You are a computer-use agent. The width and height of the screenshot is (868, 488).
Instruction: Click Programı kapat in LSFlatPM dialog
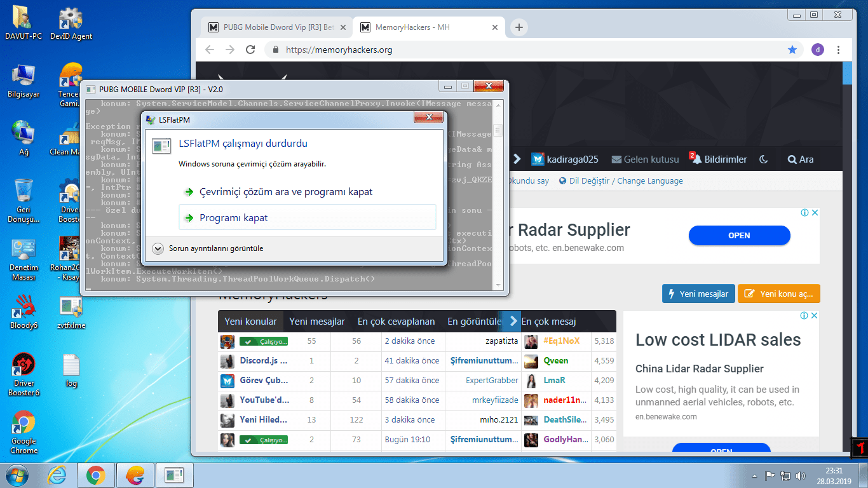[x=308, y=217]
